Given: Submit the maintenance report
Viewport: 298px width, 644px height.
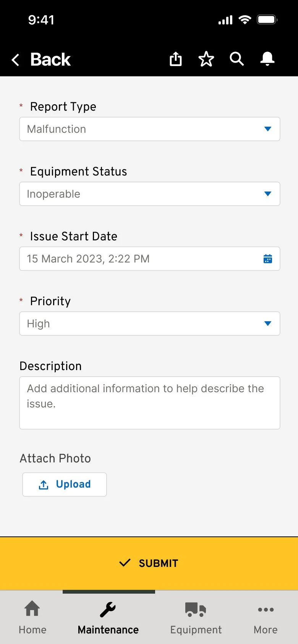Looking at the screenshot, I should (x=149, y=563).
